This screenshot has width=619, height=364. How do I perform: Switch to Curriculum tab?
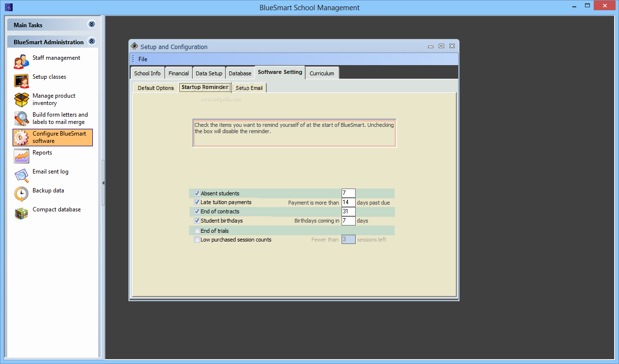322,73
